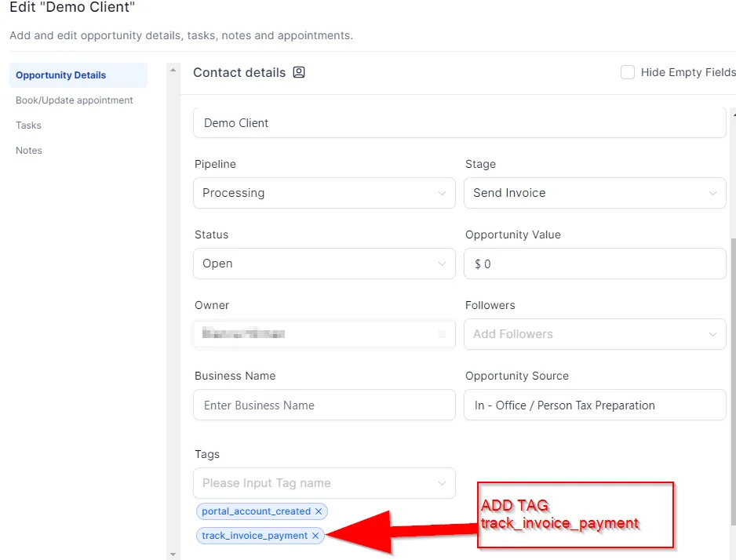Tick the Hide Empty Fields checkbox
This screenshot has height=560, width=736.
pyautogui.click(x=628, y=72)
